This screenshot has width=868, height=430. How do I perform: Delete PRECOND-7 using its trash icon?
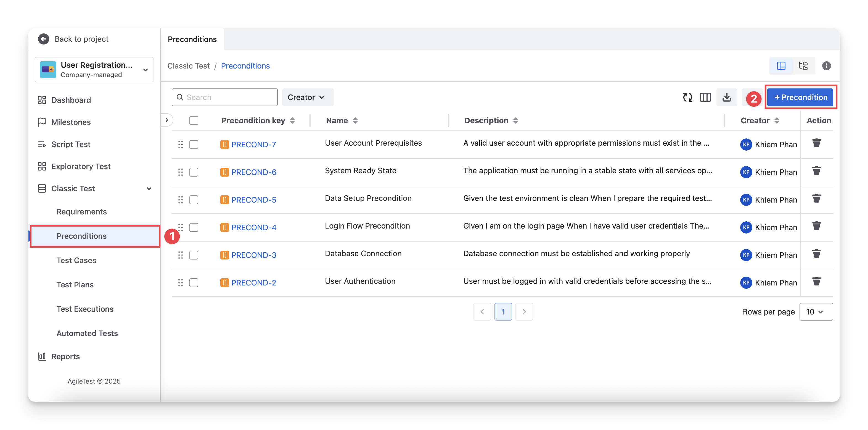[x=816, y=143]
